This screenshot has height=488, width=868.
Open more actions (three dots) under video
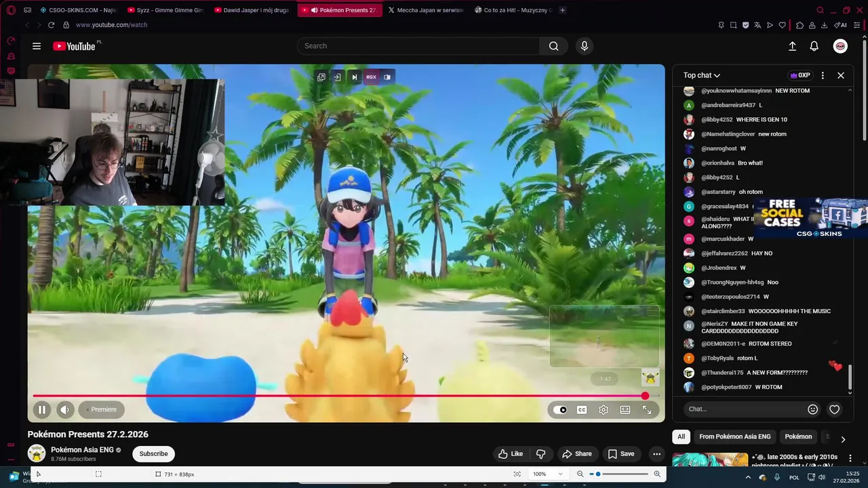[656, 454]
